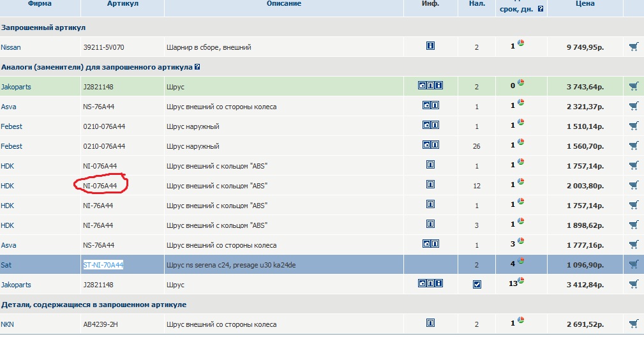Sort by Описание column header
The width and height of the screenshot is (644, 339).
(284, 4)
